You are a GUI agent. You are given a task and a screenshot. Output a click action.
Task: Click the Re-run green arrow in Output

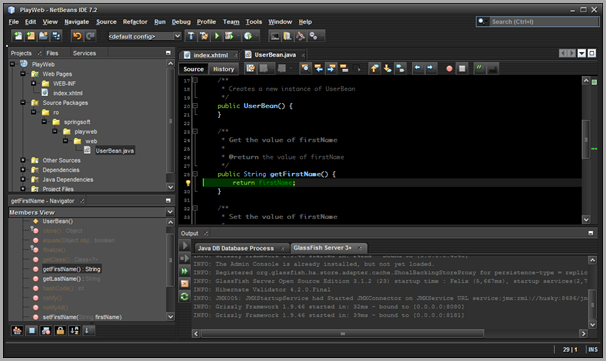tap(185, 245)
